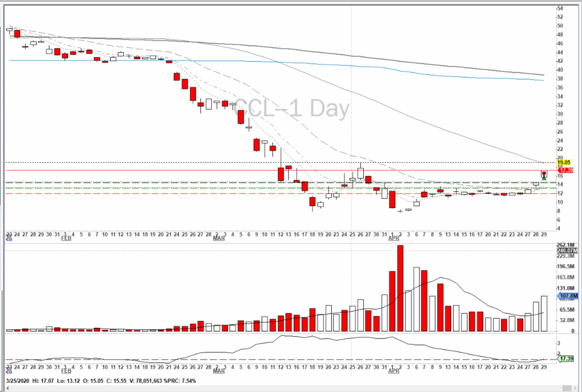
Task: Click the March 26 white candlestick
Action: point(361,173)
